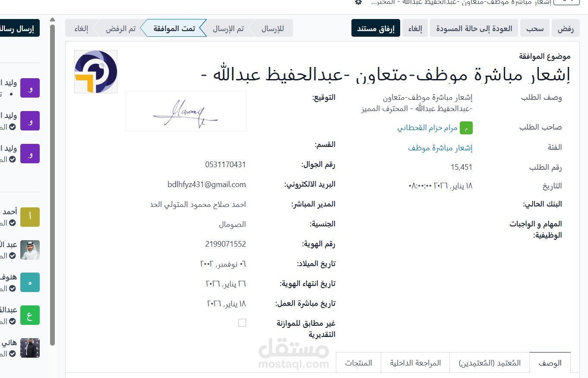The image size is (588, 378).
Task: Open request owner مرام حزام القحطاني link
Action: click(427, 128)
